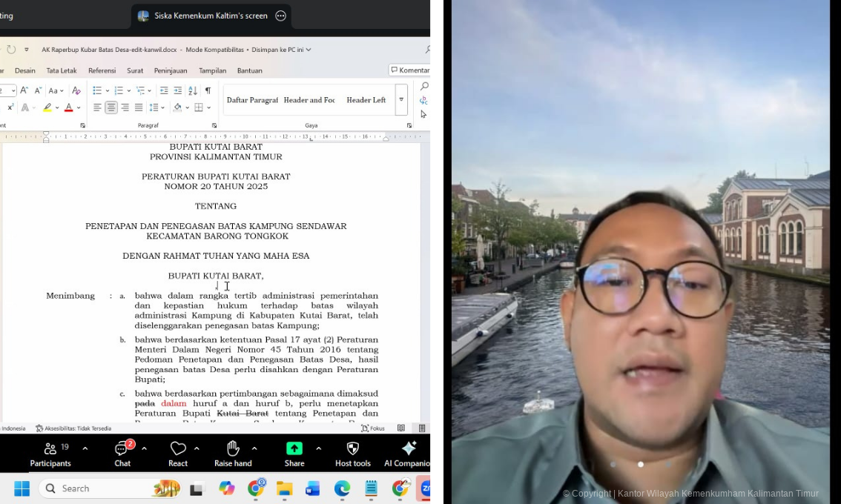Open the bullet list dropdown arrow
Image resolution: width=841 pixels, height=504 pixels.
107,90
